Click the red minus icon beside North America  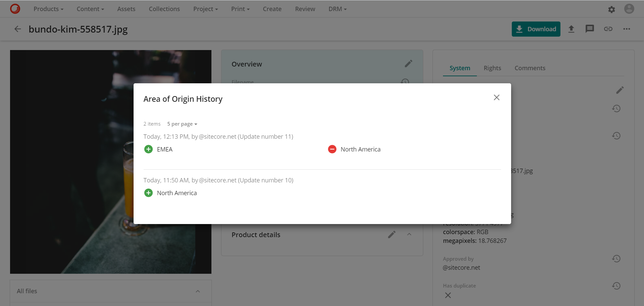tap(332, 149)
